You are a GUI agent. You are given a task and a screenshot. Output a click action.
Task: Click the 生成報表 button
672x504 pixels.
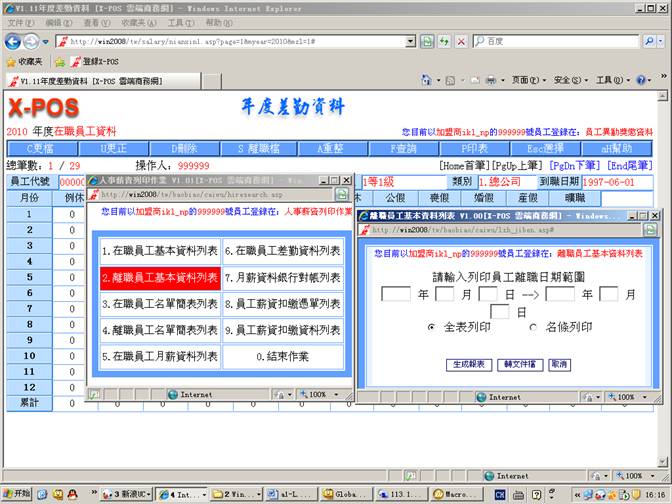[x=466, y=365]
